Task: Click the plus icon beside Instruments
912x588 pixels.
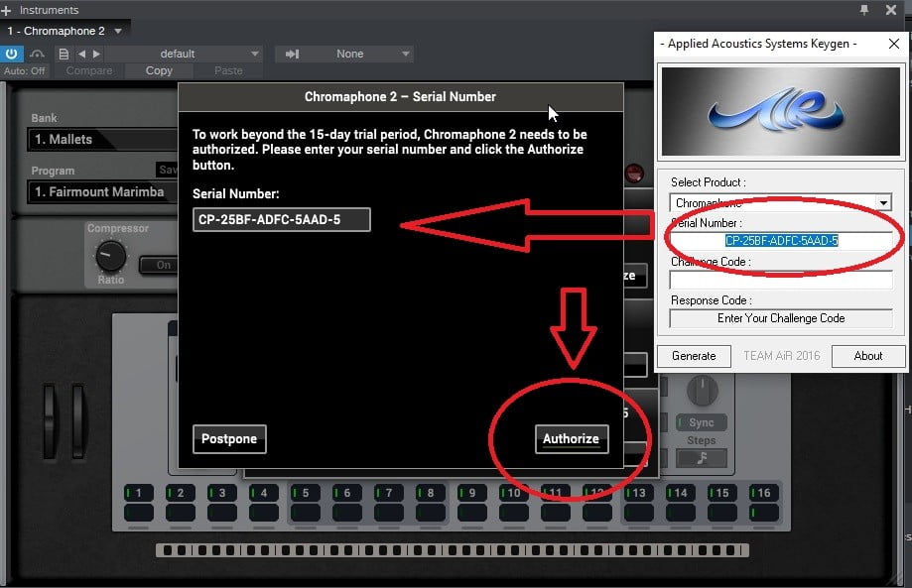Action: [x=6, y=11]
